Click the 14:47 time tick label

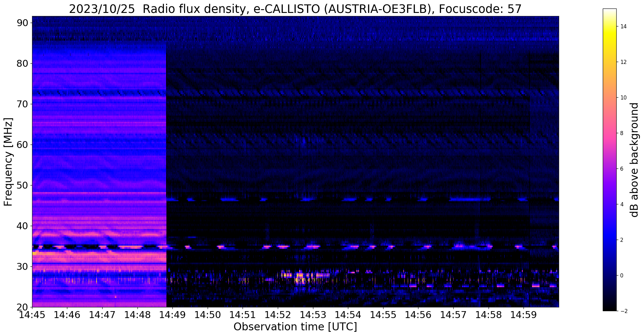click(102, 315)
